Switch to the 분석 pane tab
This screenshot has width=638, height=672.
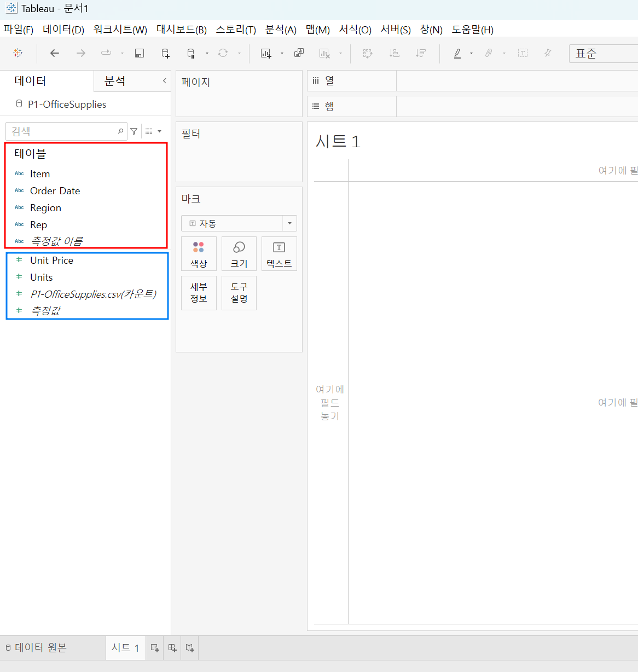[x=115, y=81]
